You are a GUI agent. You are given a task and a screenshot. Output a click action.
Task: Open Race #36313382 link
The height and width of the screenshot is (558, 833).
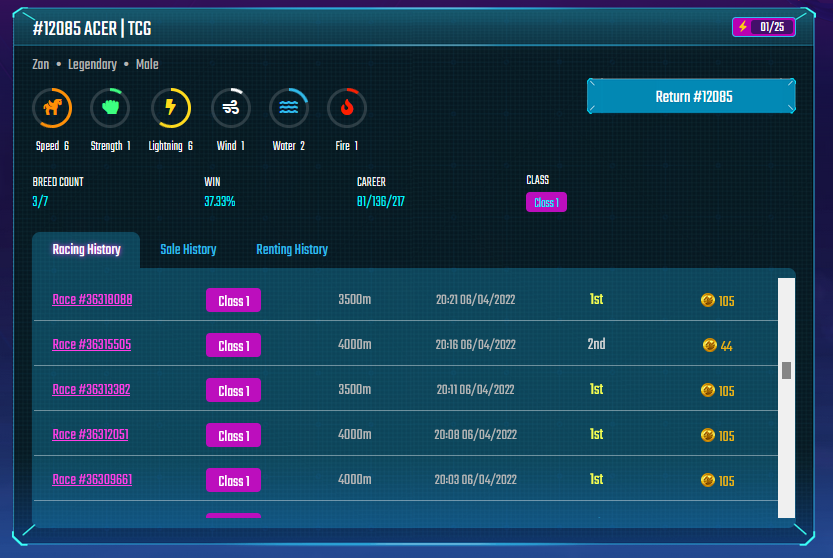91,390
